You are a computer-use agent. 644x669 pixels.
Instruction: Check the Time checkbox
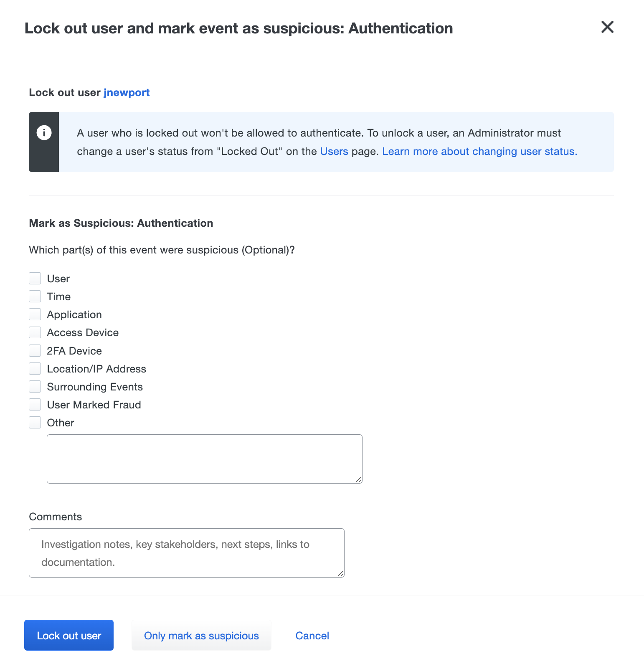pyautogui.click(x=35, y=296)
